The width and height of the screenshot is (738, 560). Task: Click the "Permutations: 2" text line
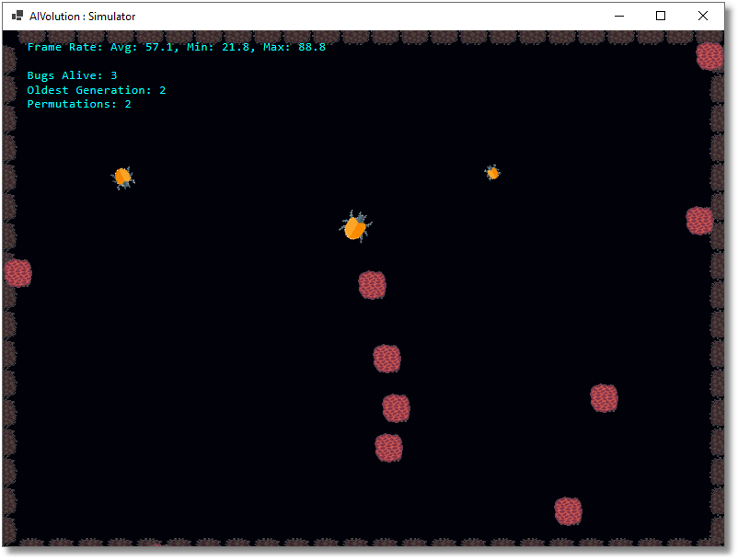click(x=79, y=104)
